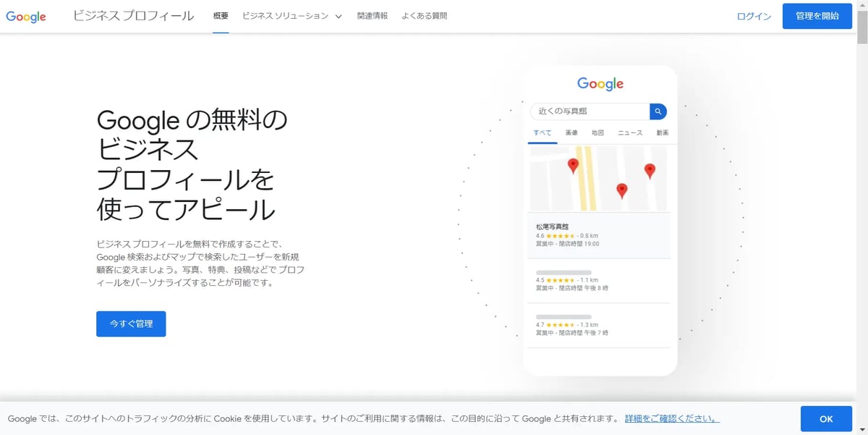Open the よくある質問 menu item
This screenshot has height=435, width=868.
coord(425,16)
